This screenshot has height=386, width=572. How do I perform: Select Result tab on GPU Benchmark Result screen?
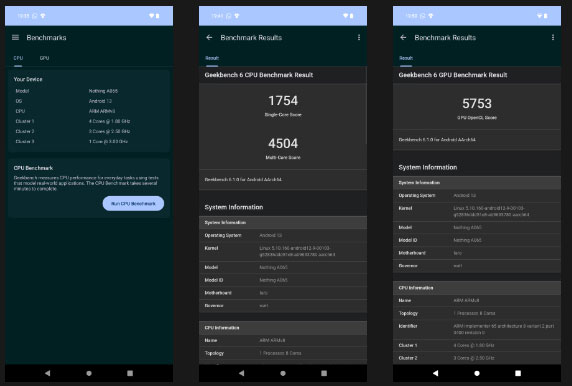coord(406,58)
